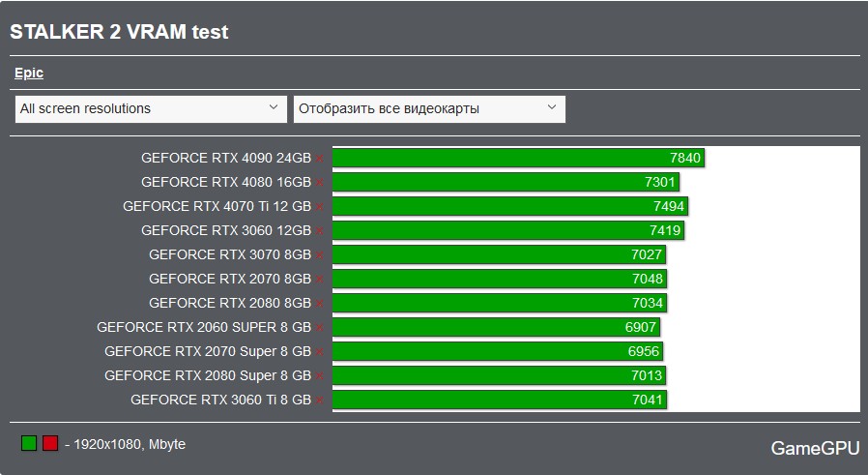Click red X beside RTX 3060 Ti 8 GB
This screenshot has width=868, height=475.
point(320,401)
